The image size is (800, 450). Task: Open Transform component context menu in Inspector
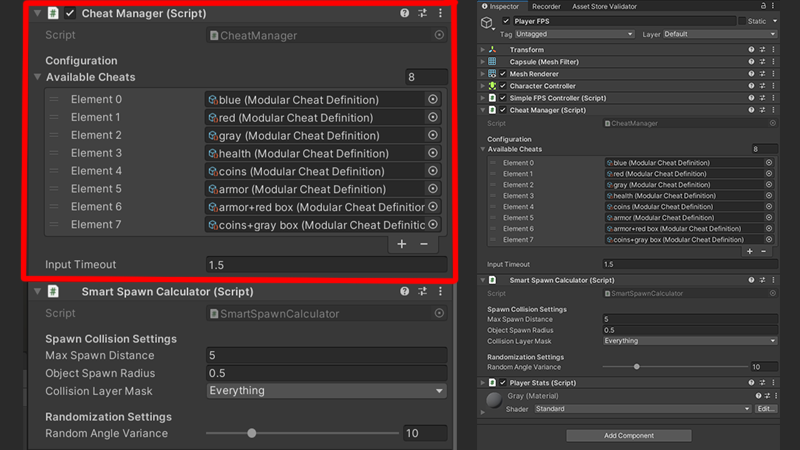[773, 49]
